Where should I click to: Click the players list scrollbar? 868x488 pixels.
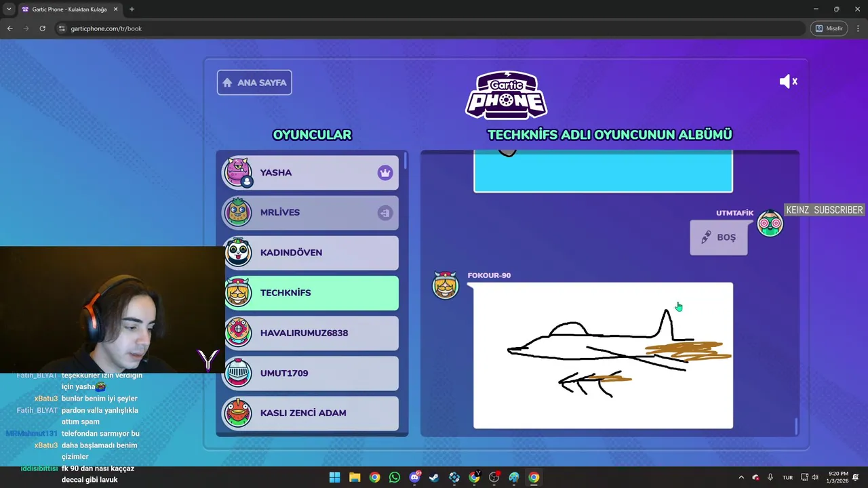406,161
